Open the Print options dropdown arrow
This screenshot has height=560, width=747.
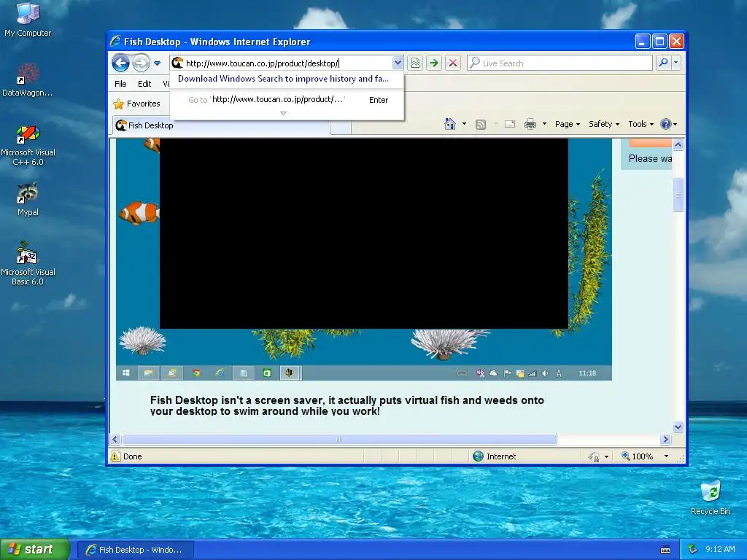pyautogui.click(x=544, y=124)
